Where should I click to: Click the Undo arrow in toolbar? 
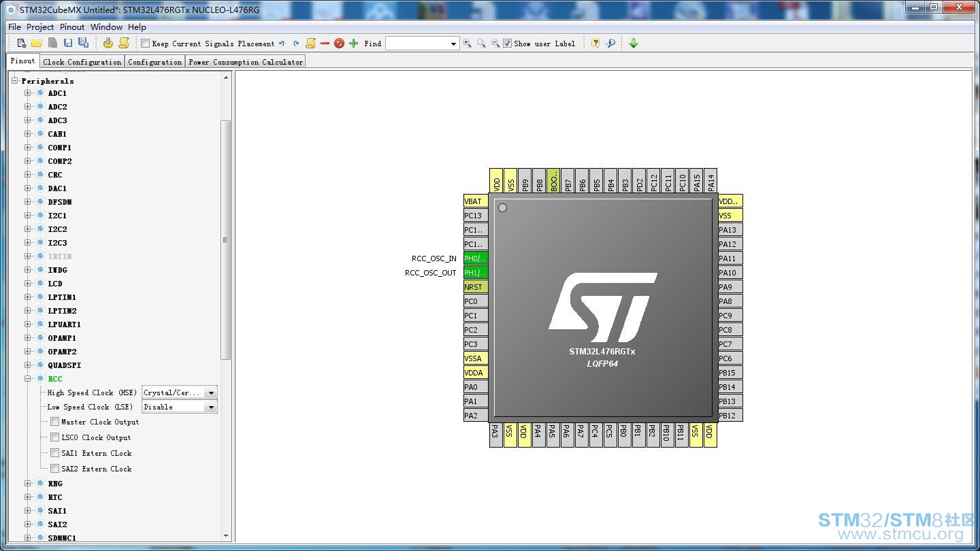pyautogui.click(x=282, y=44)
